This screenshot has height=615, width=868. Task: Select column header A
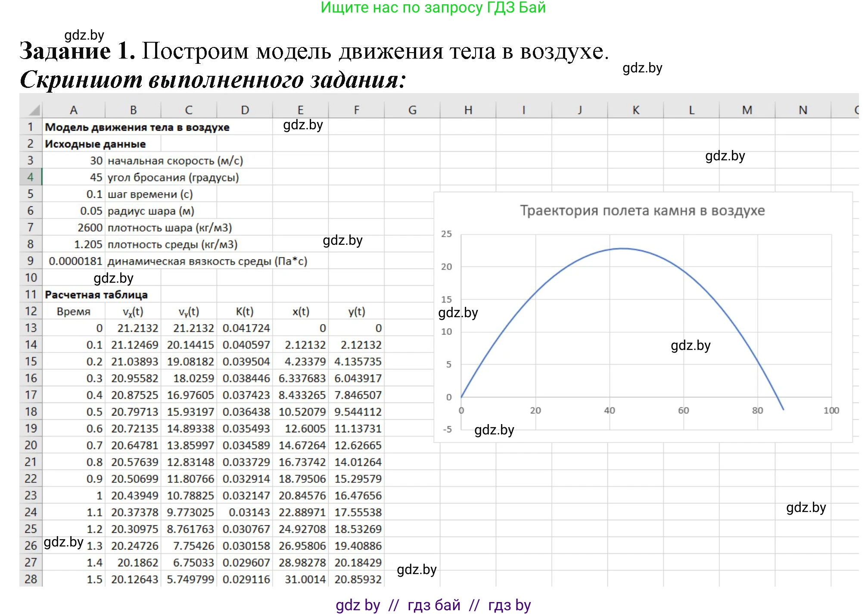[x=73, y=110]
